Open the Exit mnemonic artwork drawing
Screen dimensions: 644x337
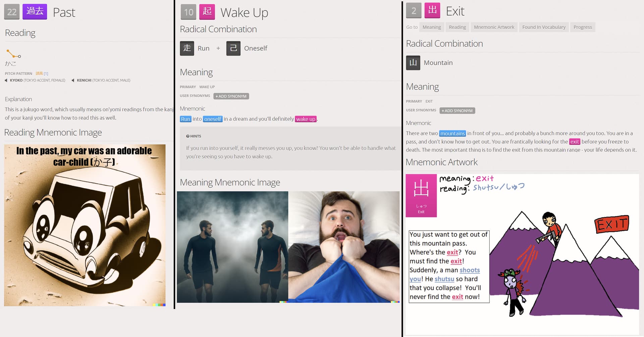point(522,254)
